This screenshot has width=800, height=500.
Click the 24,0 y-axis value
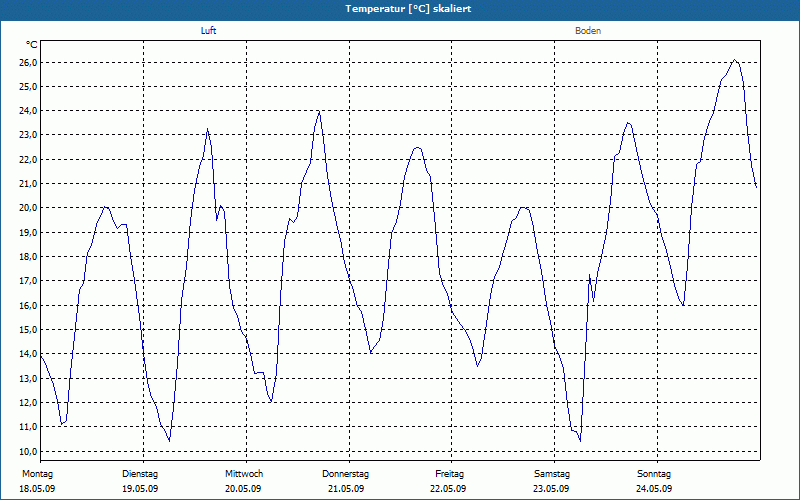(28, 111)
